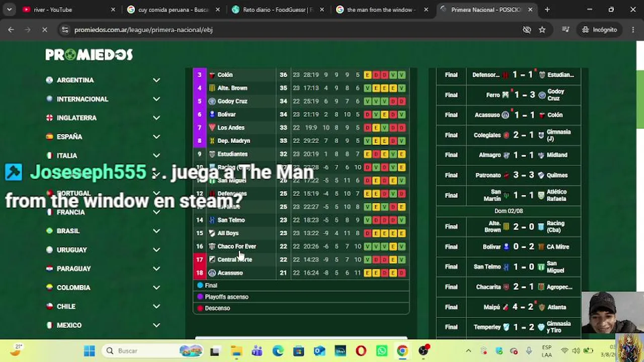Expand the ITALIA section
Viewport: 644px width, 362px height.
pos(156,155)
